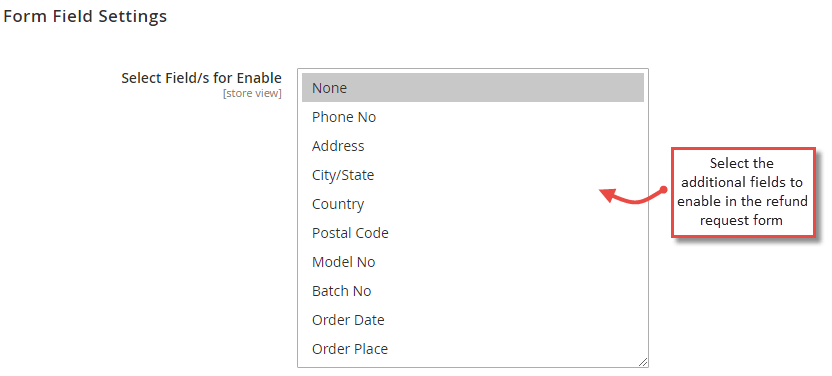Click blank area right of Country option
832x376 pixels.
coord(504,204)
